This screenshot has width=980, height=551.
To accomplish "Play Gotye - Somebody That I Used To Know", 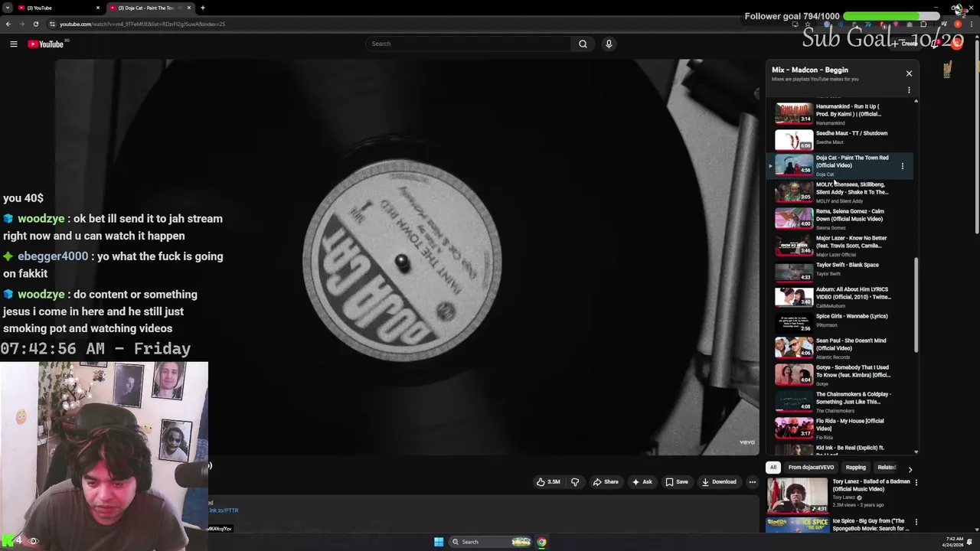I will [841, 375].
